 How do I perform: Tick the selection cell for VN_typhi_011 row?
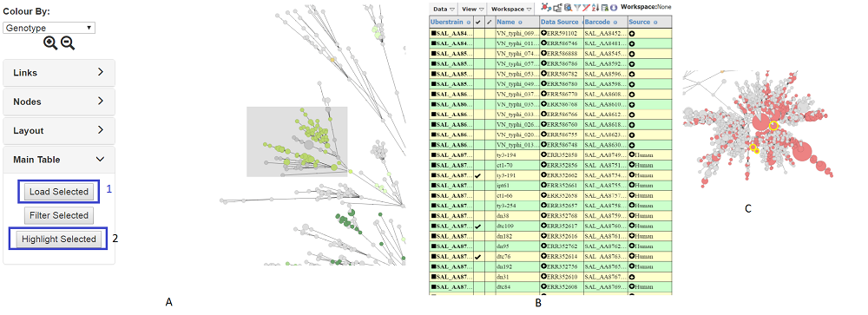(478, 43)
